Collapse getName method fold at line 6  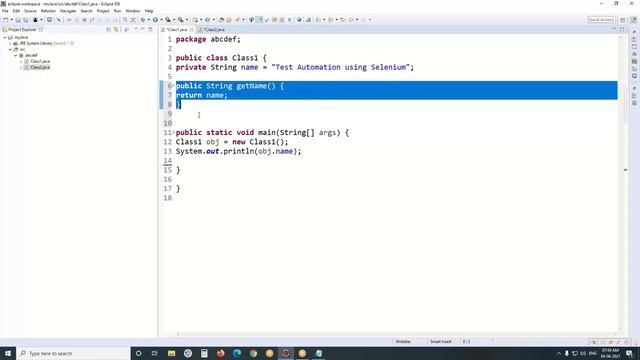click(x=173, y=85)
